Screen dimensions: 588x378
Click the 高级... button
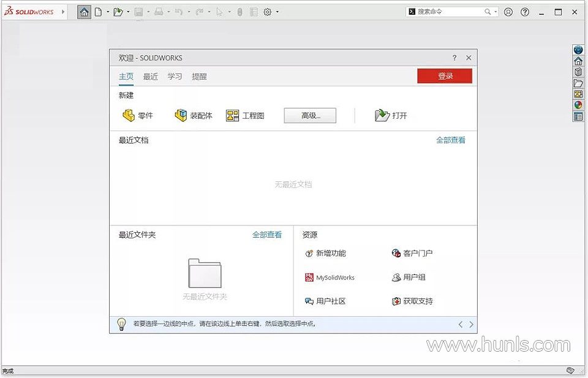point(310,116)
